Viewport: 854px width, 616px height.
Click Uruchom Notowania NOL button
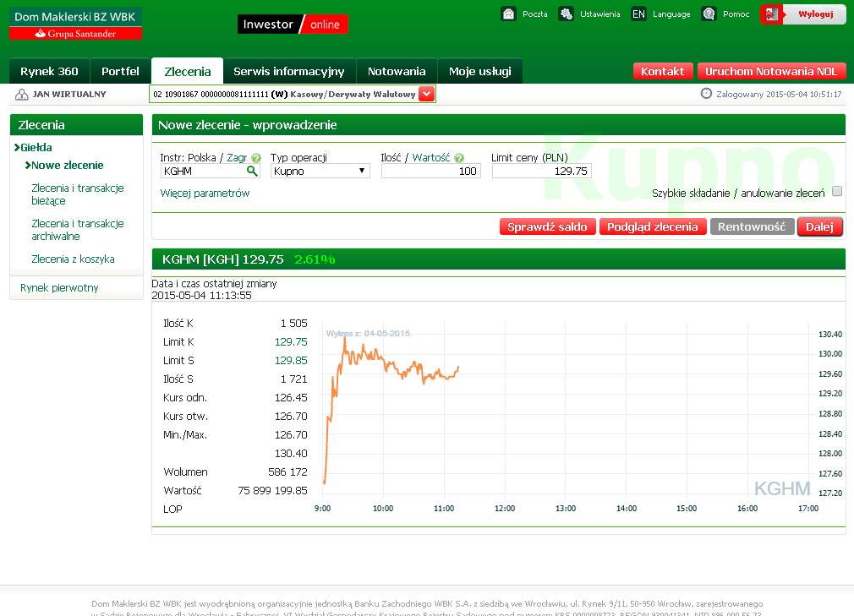771,71
